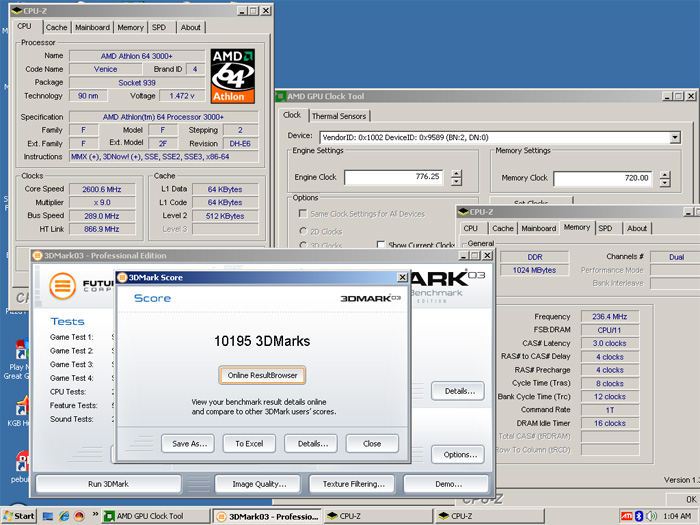Switch to the Cache tab in top-left CPU-Z
The height and width of the screenshot is (525, 700).
56,27
